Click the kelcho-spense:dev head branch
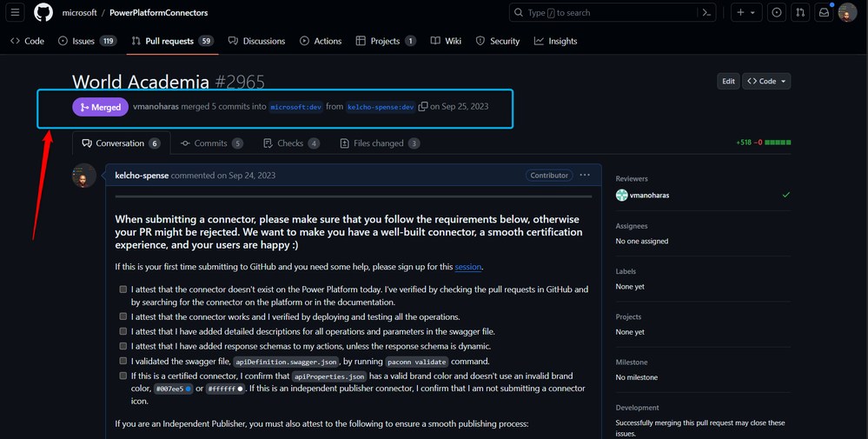Image resolution: width=868 pixels, height=439 pixels. pos(381,107)
